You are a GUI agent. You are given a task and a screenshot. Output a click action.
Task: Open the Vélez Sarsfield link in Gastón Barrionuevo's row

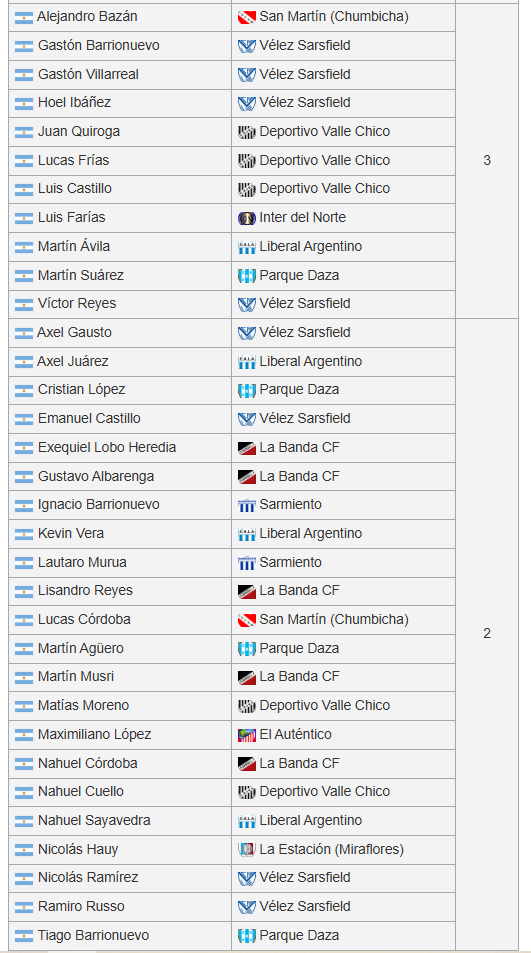304,46
